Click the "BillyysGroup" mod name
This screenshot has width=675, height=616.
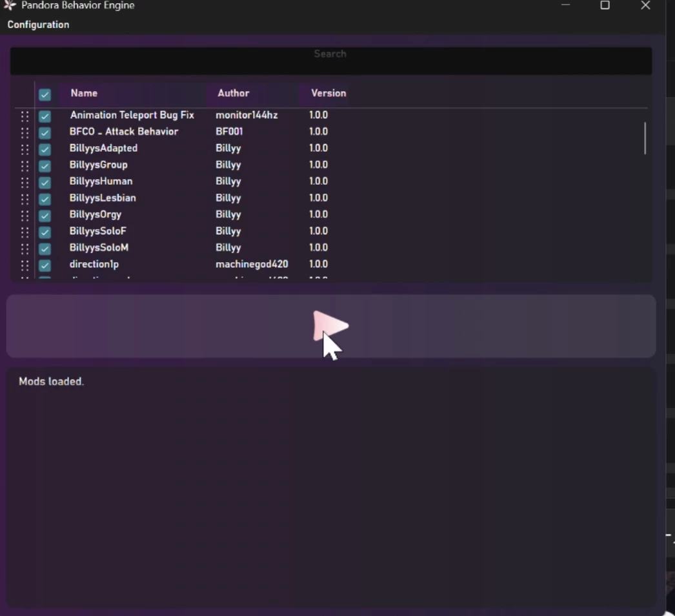(x=98, y=165)
